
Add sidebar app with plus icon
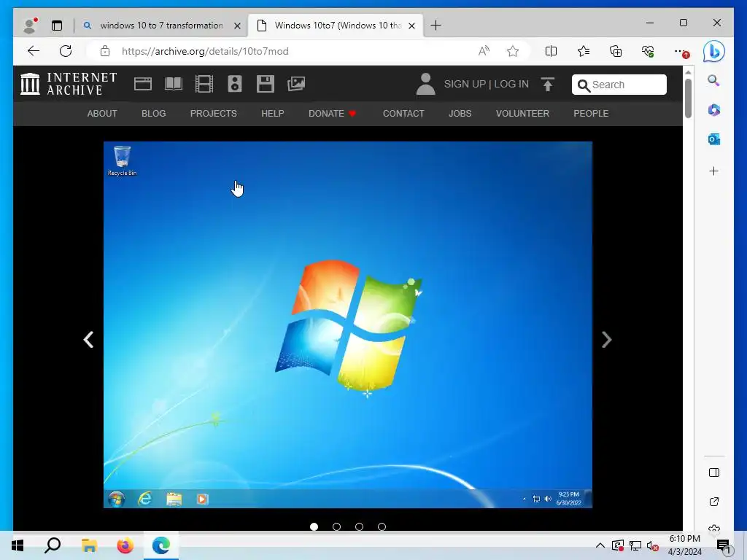(x=713, y=171)
